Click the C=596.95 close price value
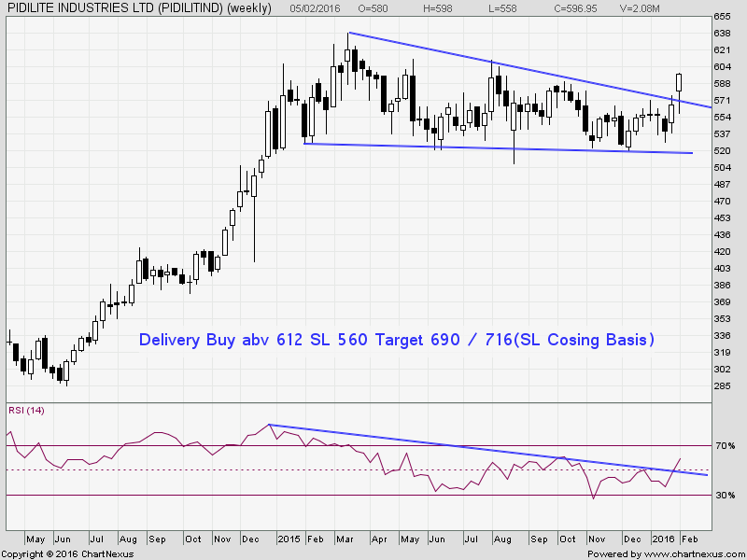 [x=575, y=8]
